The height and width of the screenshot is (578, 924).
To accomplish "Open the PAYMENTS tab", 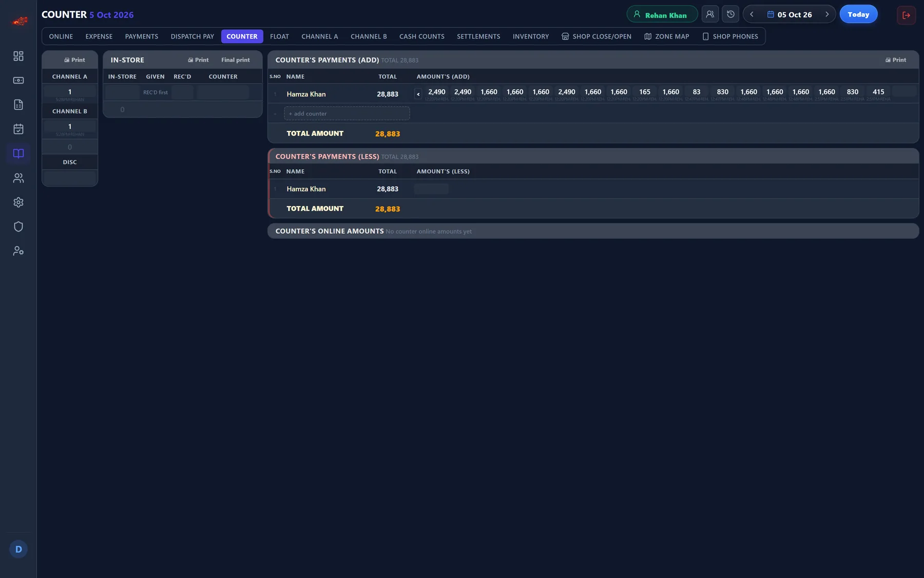I will point(142,36).
